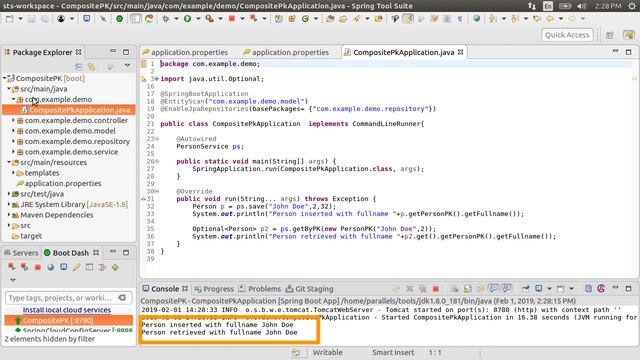The height and width of the screenshot is (360, 640).
Task: Clear the Boot Dash filter text box
Action: tap(122, 298)
